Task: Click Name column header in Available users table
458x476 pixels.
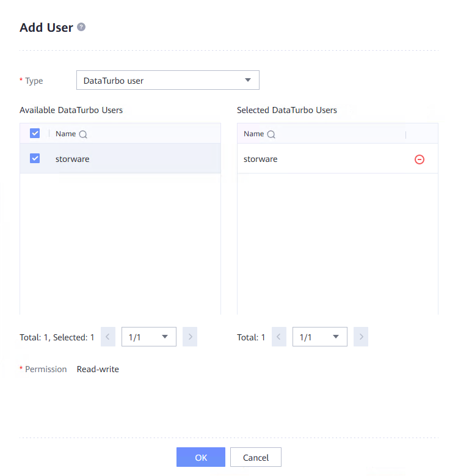Action: tap(65, 134)
